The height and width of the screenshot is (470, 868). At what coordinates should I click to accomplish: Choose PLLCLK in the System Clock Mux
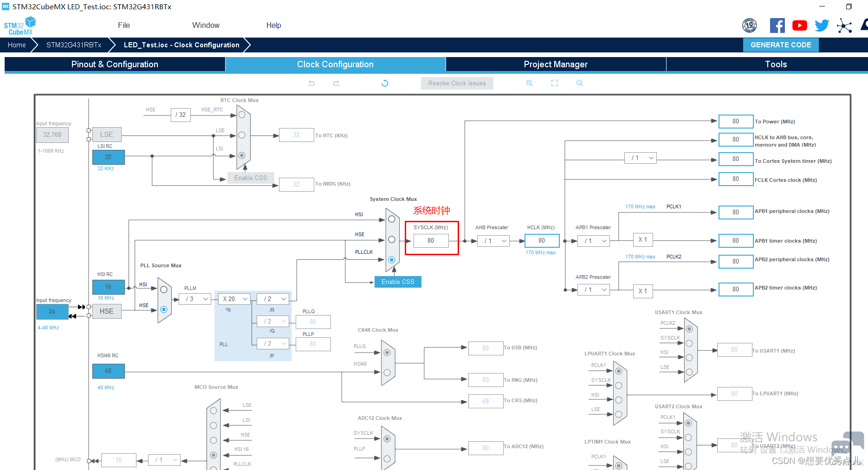coord(392,260)
